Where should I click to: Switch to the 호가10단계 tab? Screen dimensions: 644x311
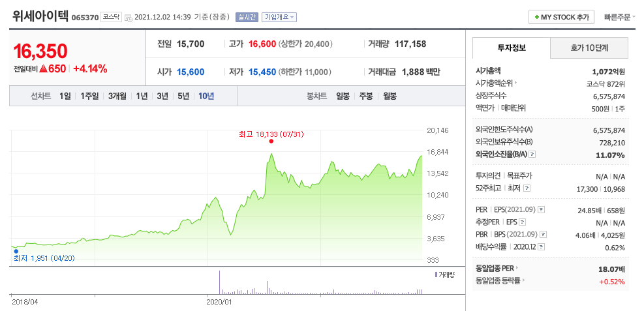click(x=589, y=48)
